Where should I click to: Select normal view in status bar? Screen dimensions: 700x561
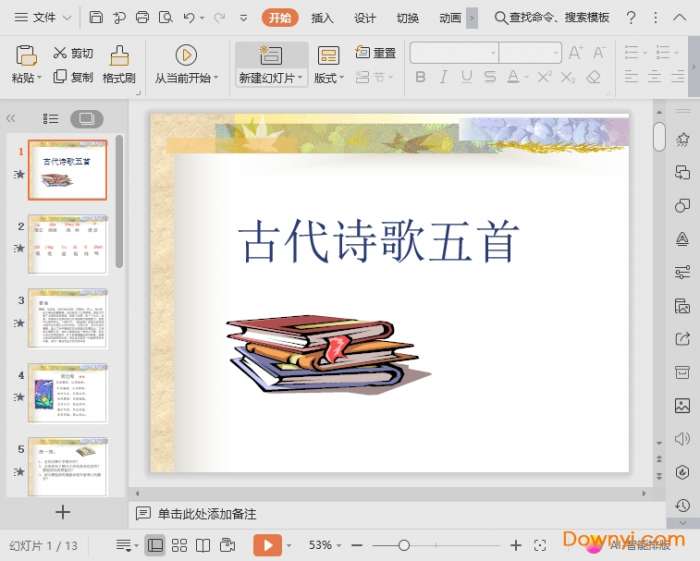[x=155, y=545]
